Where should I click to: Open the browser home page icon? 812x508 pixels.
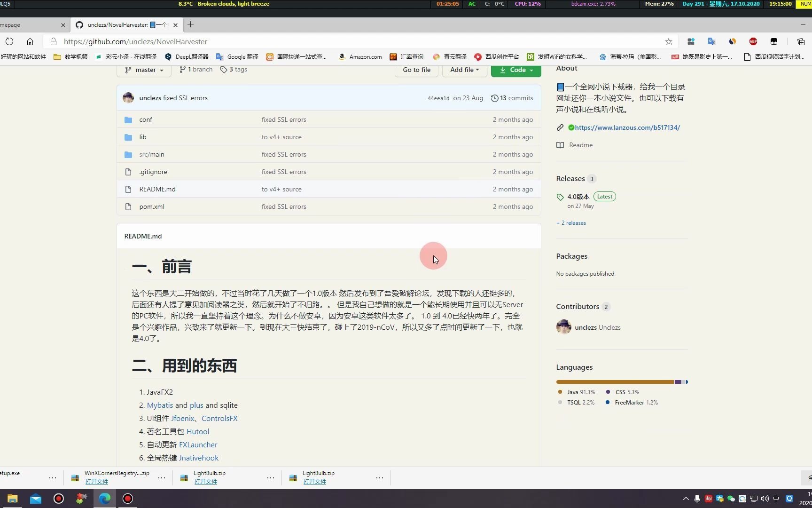tap(30, 41)
